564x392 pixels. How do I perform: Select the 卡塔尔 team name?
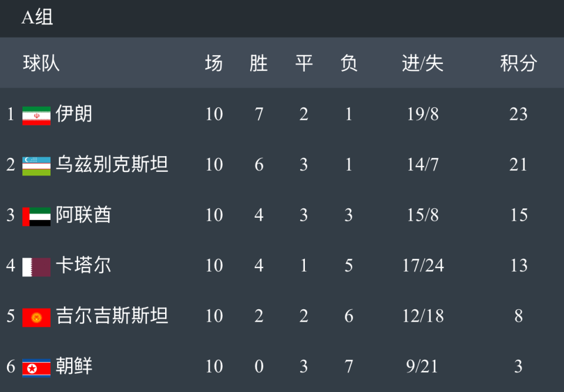(83, 265)
